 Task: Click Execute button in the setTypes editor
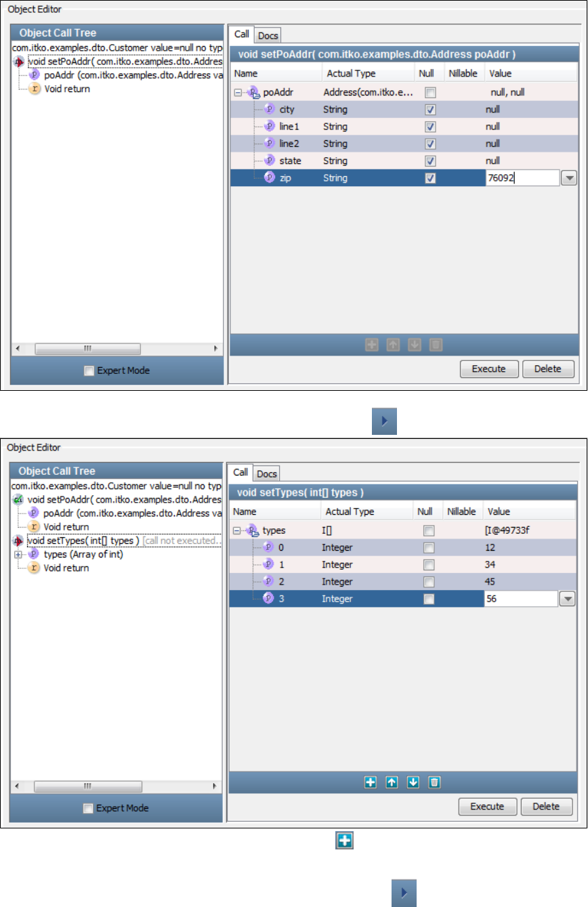[x=488, y=807]
